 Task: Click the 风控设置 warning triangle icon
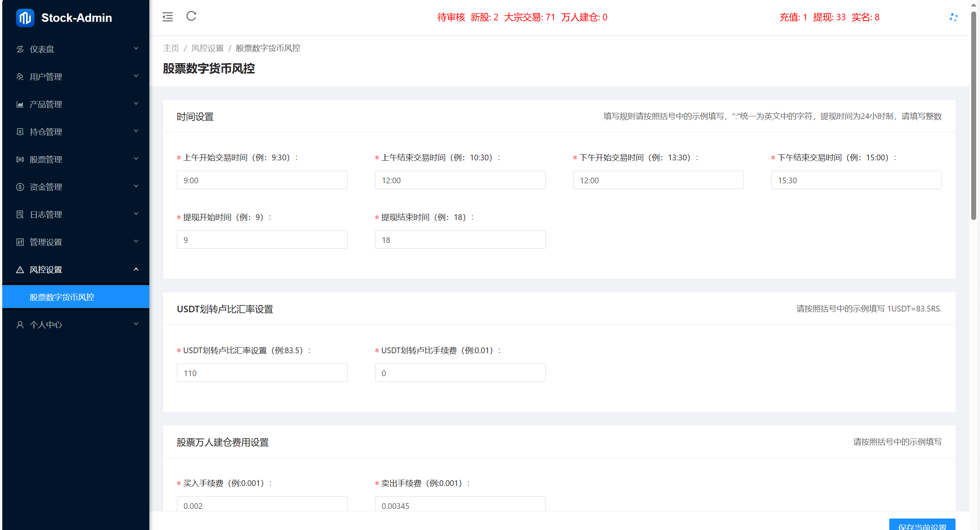click(20, 269)
